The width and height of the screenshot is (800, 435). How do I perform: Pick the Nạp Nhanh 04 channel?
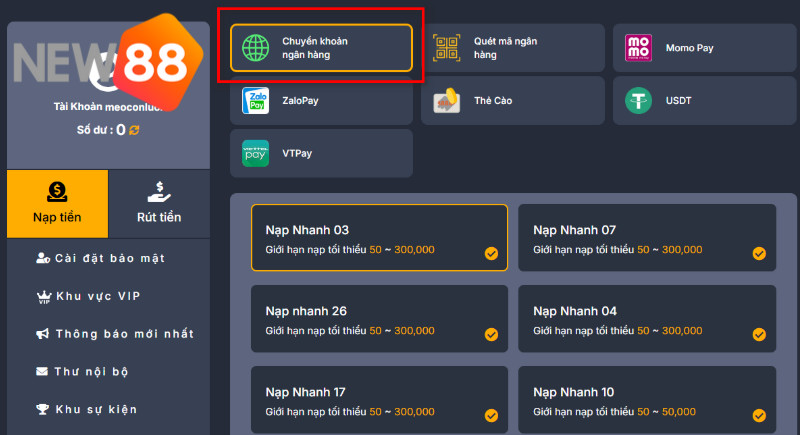[646, 320]
